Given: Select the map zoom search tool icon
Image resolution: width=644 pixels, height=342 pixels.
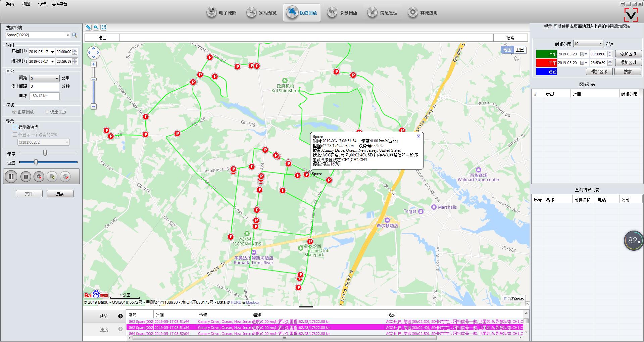Looking at the screenshot, I should [x=96, y=27].
